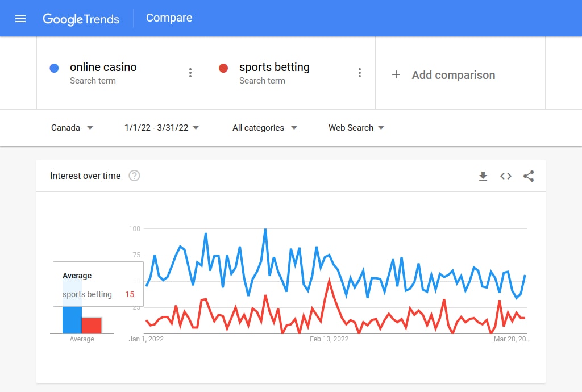
Task: Open options menu for sports betting term
Action: tap(360, 73)
